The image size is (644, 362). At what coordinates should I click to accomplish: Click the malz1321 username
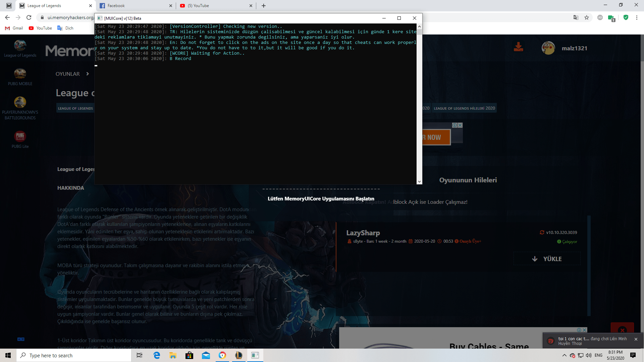click(574, 48)
